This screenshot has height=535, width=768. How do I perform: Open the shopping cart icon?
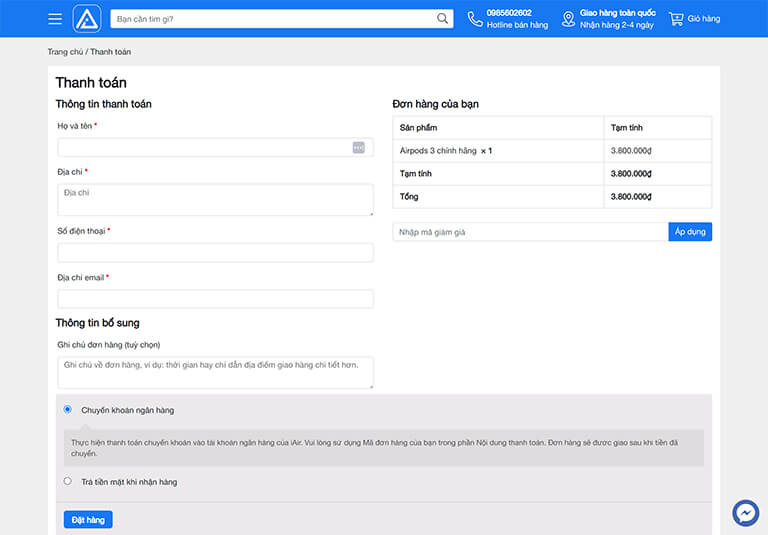676,19
